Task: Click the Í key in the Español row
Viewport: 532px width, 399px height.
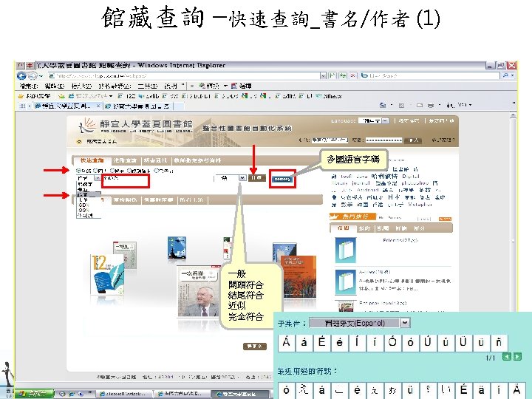Action: (357, 342)
